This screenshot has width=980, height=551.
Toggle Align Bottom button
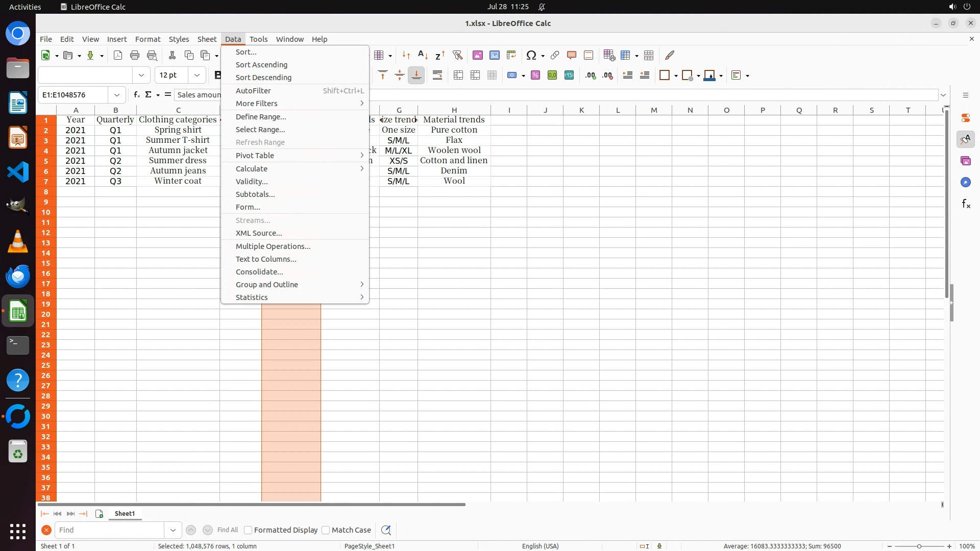point(416,76)
